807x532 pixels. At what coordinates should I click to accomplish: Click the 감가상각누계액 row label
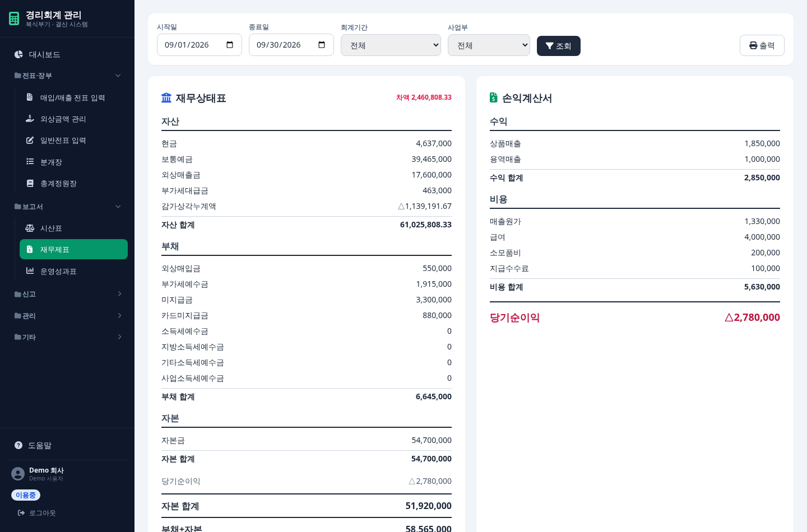tap(189, 206)
